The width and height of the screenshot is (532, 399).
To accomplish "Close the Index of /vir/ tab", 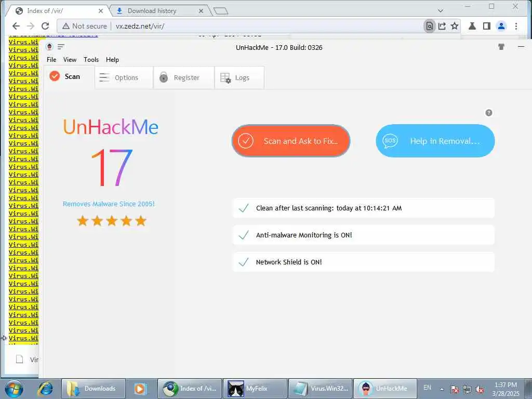I will pyautogui.click(x=101, y=11).
